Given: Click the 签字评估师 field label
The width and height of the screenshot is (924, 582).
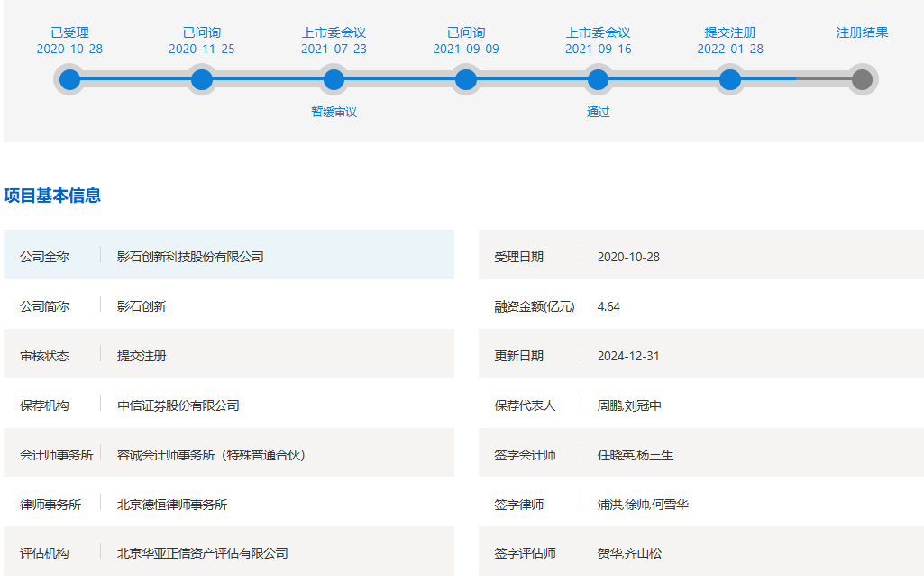Looking at the screenshot, I should pyautogui.click(x=525, y=553).
